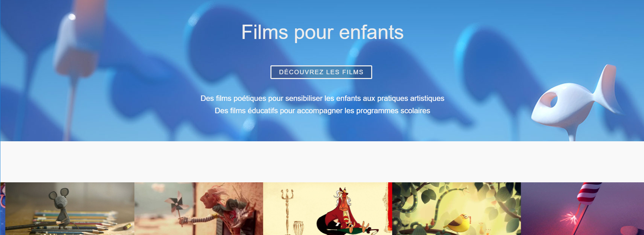Click the small vase under the candlestick
This screenshot has height=235, width=644.
coord(298,228)
